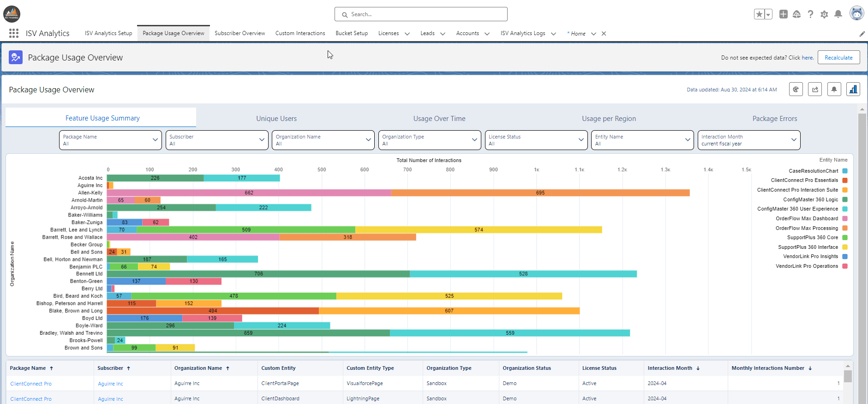Open the Subscriber Overview nav tab

(239, 33)
